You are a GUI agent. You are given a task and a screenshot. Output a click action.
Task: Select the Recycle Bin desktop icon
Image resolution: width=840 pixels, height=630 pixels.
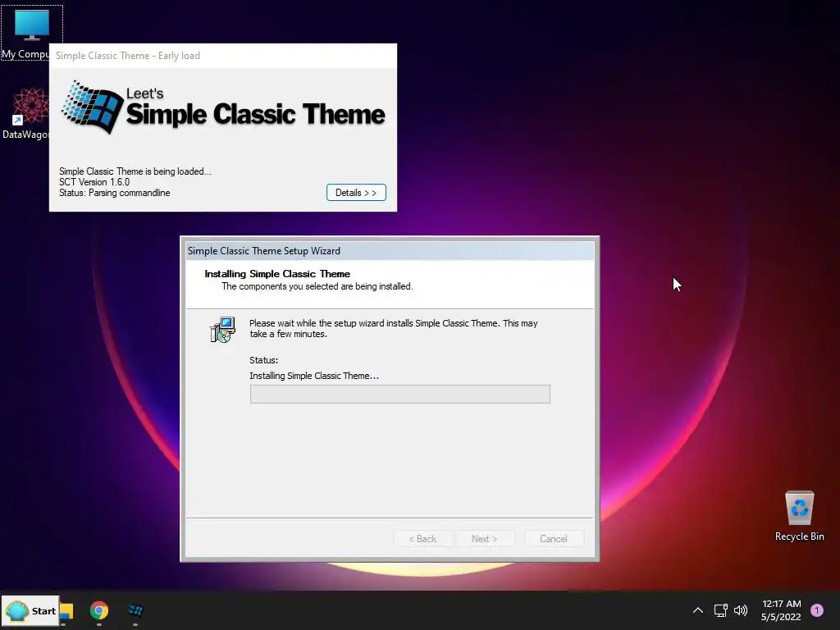[x=799, y=516]
